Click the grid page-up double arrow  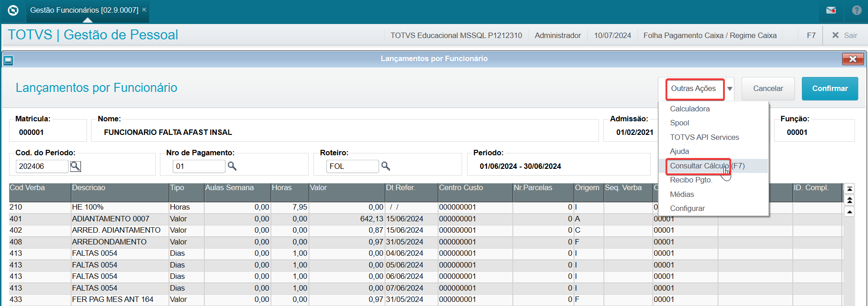coord(849,200)
